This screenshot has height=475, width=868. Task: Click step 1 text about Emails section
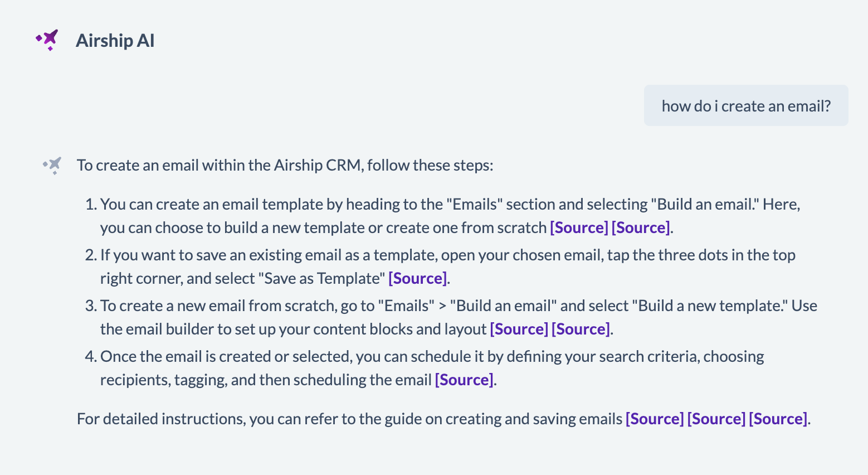pyautogui.click(x=390, y=204)
